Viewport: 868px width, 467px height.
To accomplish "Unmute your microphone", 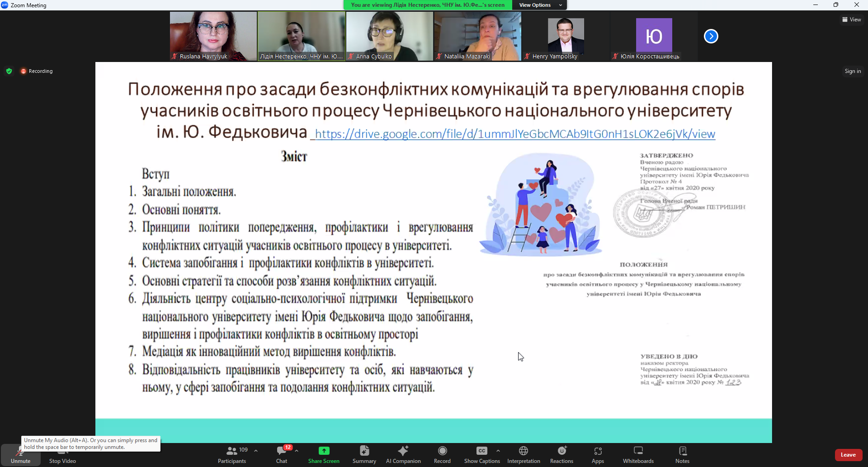I will [20, 455].
